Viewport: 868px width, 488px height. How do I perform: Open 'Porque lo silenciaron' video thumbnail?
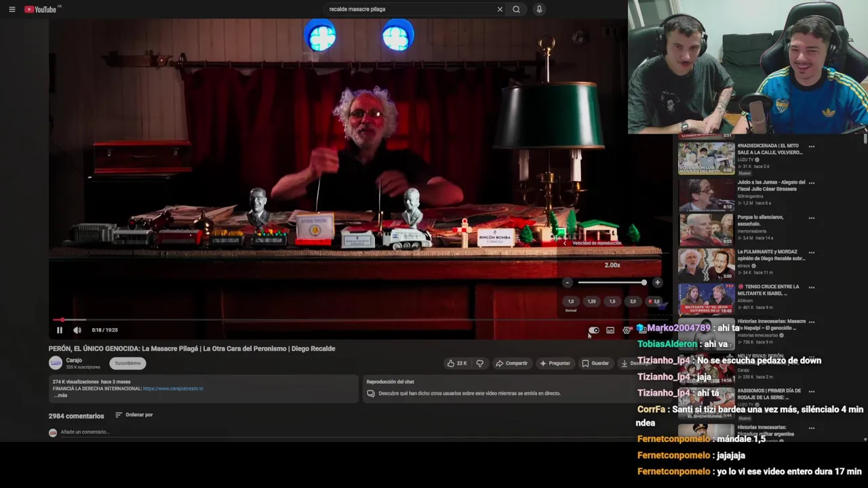(x=706, y=230)
